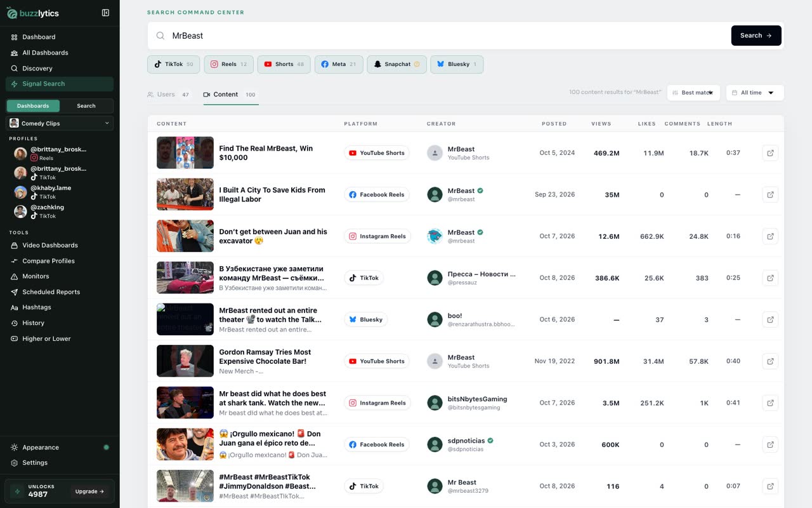Image resolution: width=812 pixels, height=508 pixels.
Task: Toggle the Bluesky platform filter
Action: coord(457,64)
